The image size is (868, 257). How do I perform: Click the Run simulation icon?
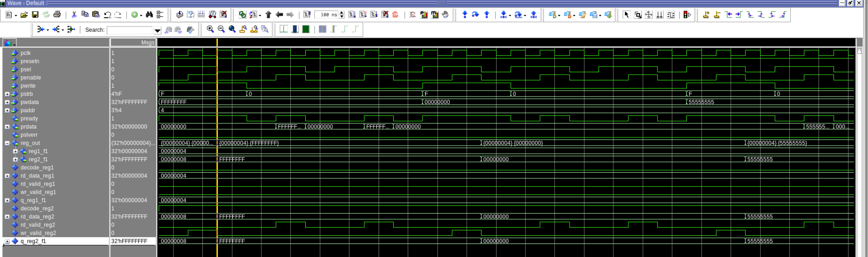point(352,15)
